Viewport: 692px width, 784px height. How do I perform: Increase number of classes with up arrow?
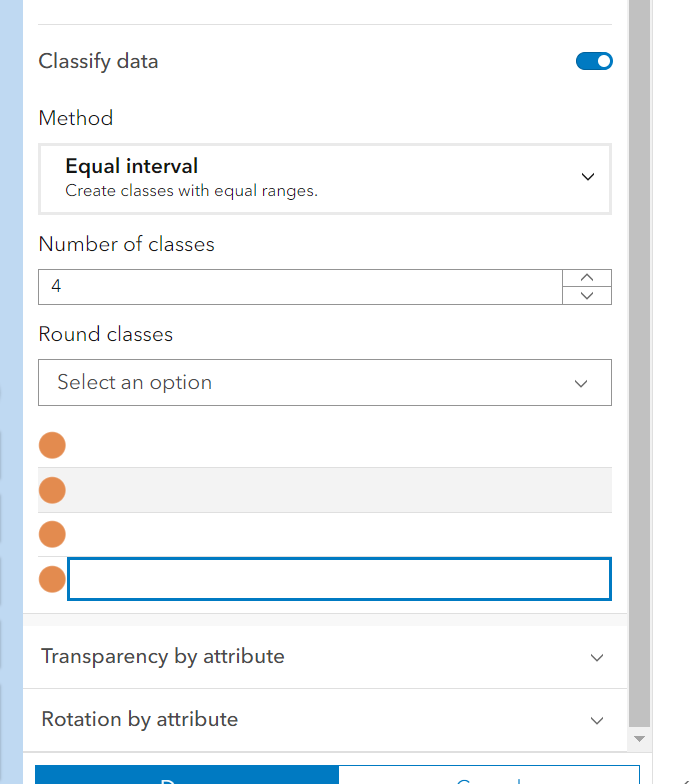[587, 278]
